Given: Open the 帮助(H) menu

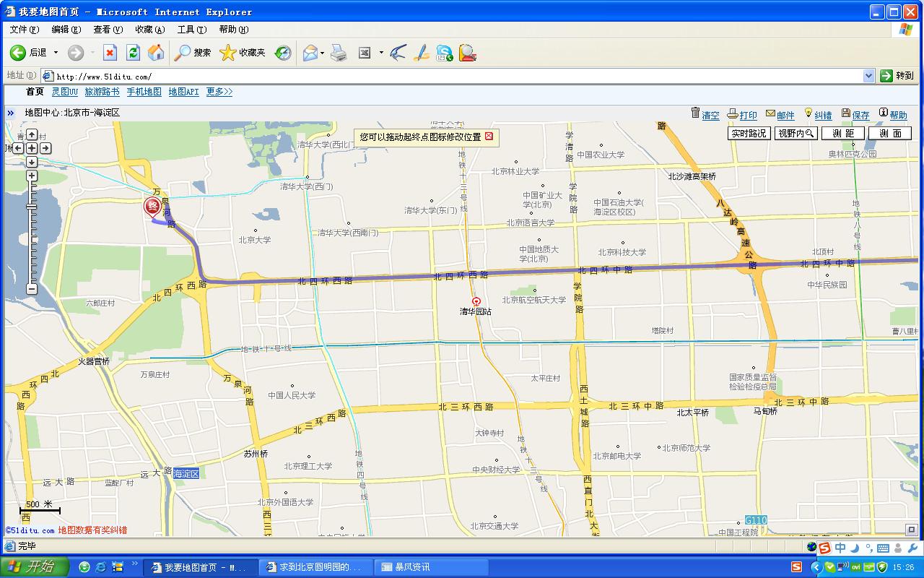Looking at the screenshot, I should (x=233, y=30).
